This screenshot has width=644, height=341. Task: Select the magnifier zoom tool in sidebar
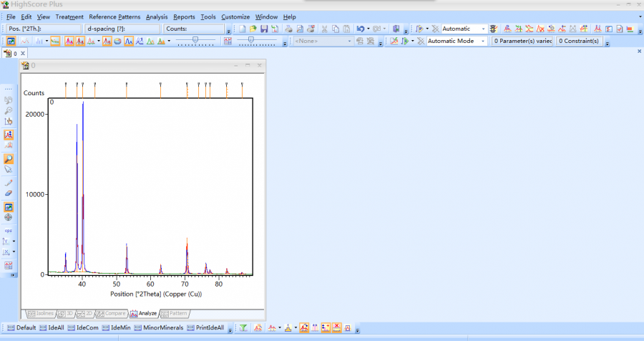9,159
